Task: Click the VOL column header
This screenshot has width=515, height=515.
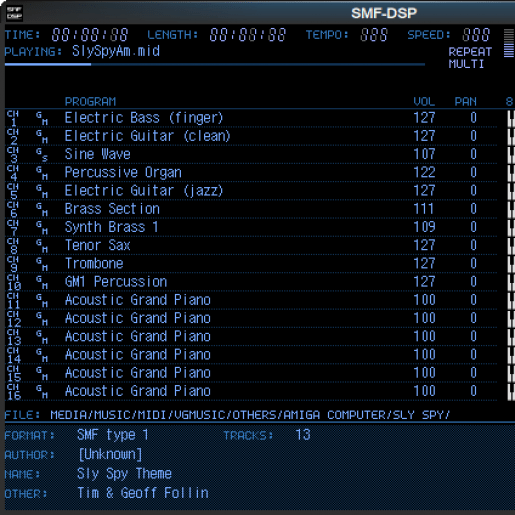Action: [424, 102]
